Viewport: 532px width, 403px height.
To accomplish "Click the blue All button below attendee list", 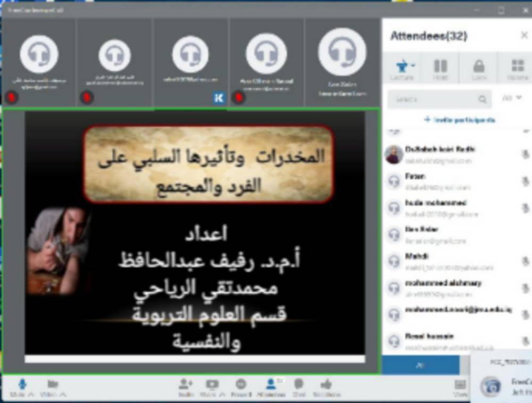I will (x=420, y=365).
